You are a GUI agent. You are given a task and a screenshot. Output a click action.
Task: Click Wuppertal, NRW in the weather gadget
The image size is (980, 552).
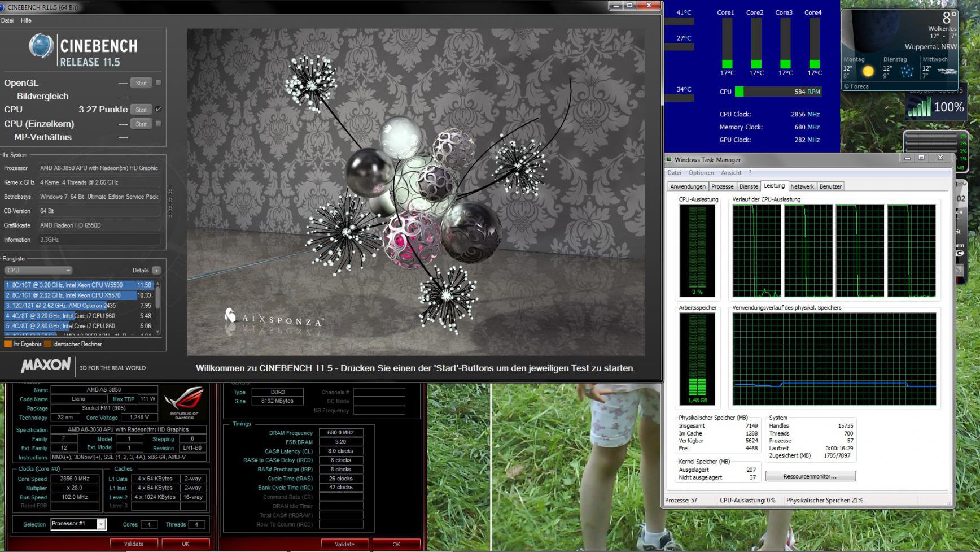pyautogui.click(x=930, y=47)
